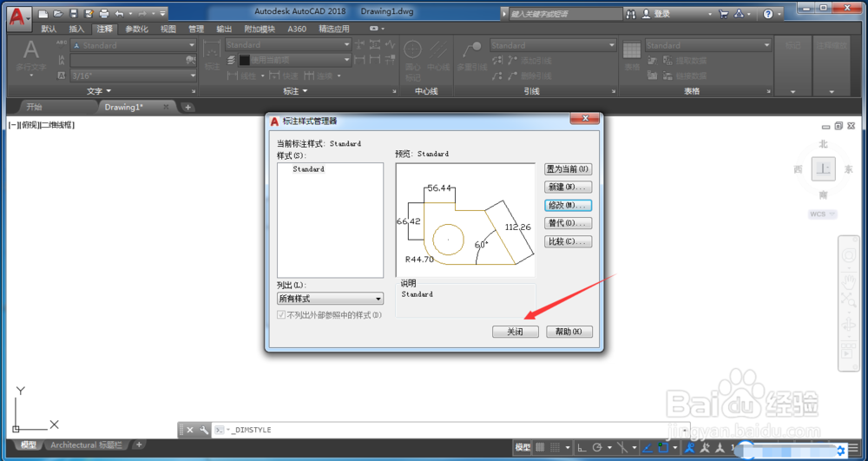868x461 pixels.
Task: Toggle Ortho mode in status bar
Action: click(582, 448)
